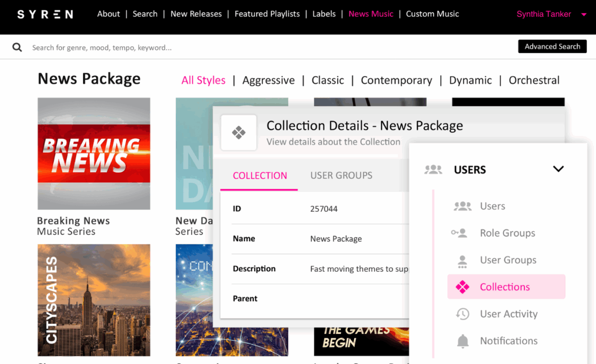The width and height of the screenshot is (596, 364).
Task: Click the Notifications bell icon
Action: pyautogui.click(x=463, y=341)
